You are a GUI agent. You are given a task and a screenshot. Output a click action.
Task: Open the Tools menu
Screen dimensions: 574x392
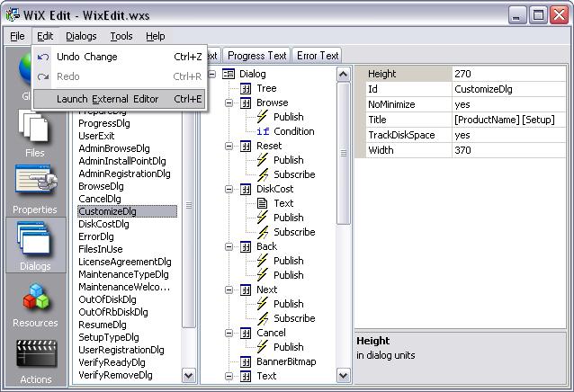[x=121, y=36]
